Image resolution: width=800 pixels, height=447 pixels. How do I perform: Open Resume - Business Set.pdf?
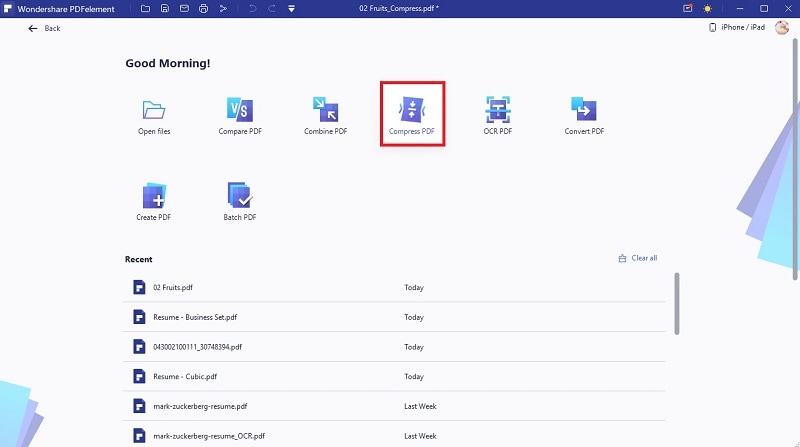[394, 317]
